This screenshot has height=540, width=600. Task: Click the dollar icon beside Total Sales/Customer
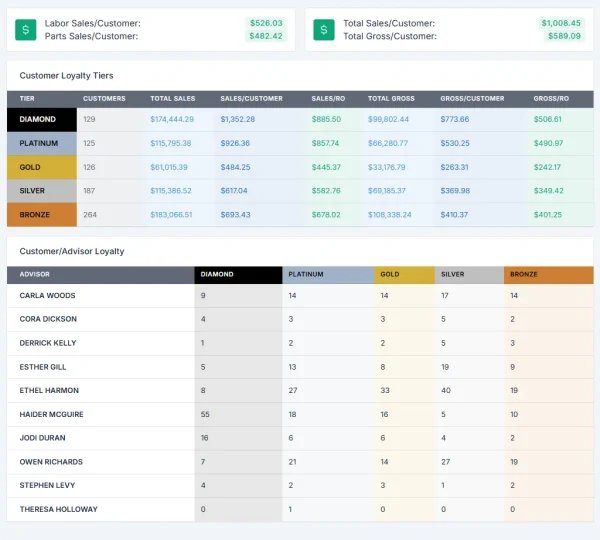tap(324, 30)
